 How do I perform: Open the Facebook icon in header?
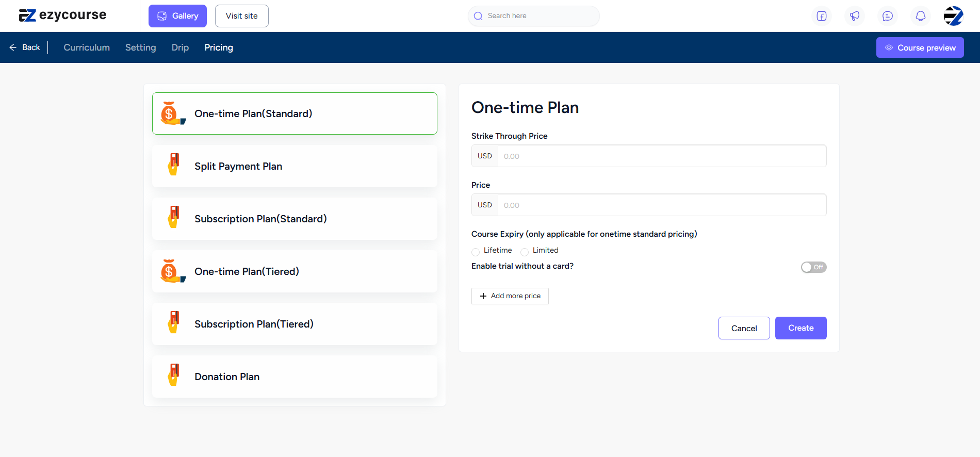click(x=822, y=16)
